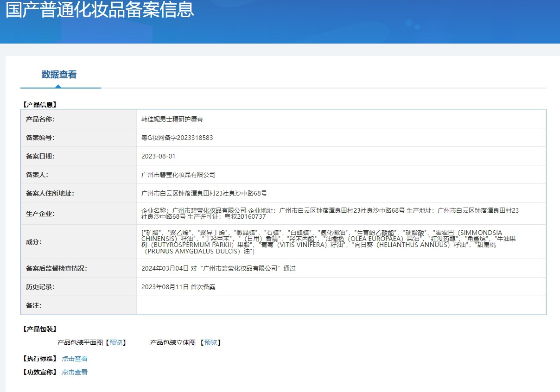Select the 【执行标准】 label
Screen dimensions: 560x392
pyautogui.click(x=39, y=359)
